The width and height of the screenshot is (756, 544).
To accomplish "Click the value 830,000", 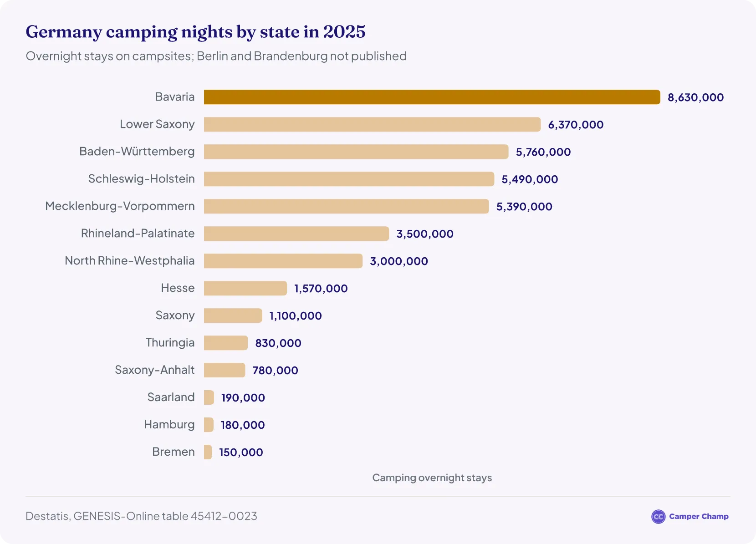I will point(278,343).
